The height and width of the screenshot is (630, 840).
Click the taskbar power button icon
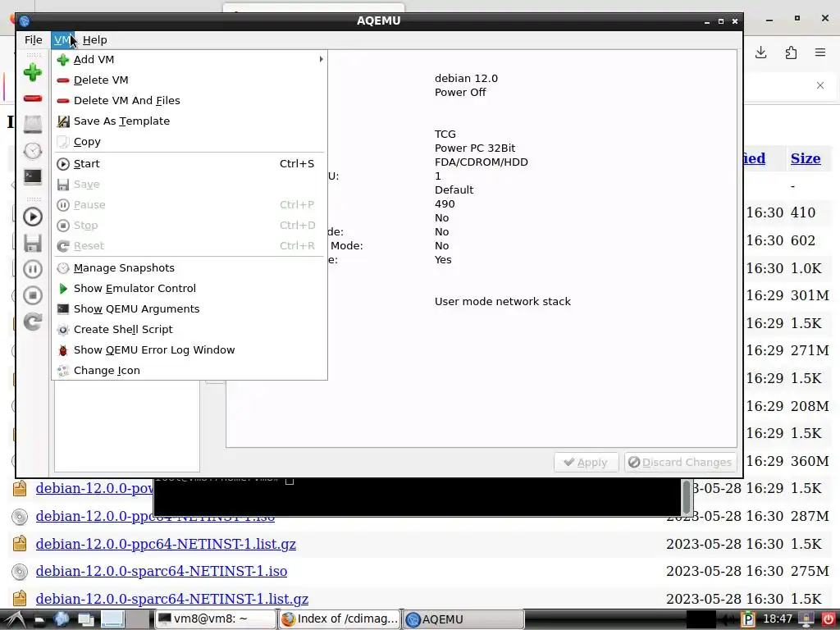point(828,619)
